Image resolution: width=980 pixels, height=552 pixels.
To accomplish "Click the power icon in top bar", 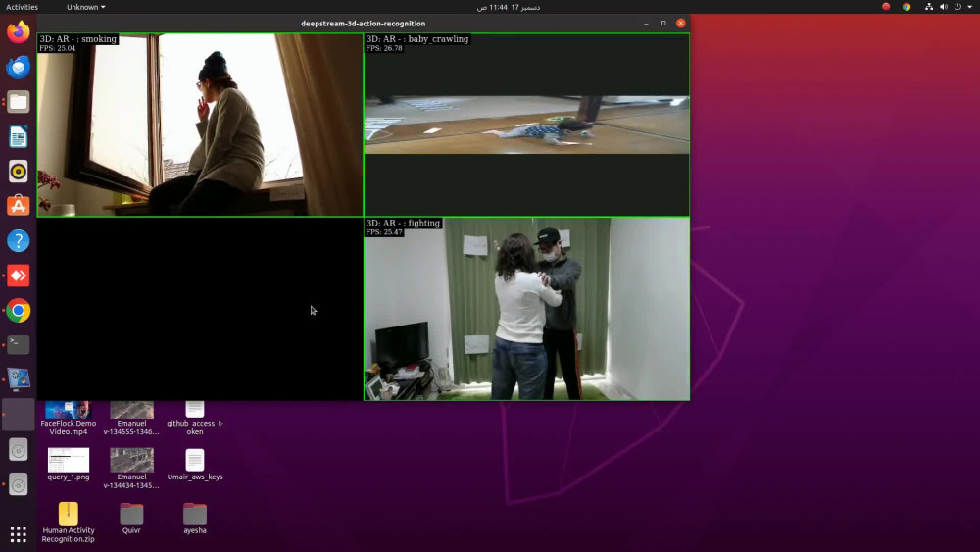I will point(957,7).
